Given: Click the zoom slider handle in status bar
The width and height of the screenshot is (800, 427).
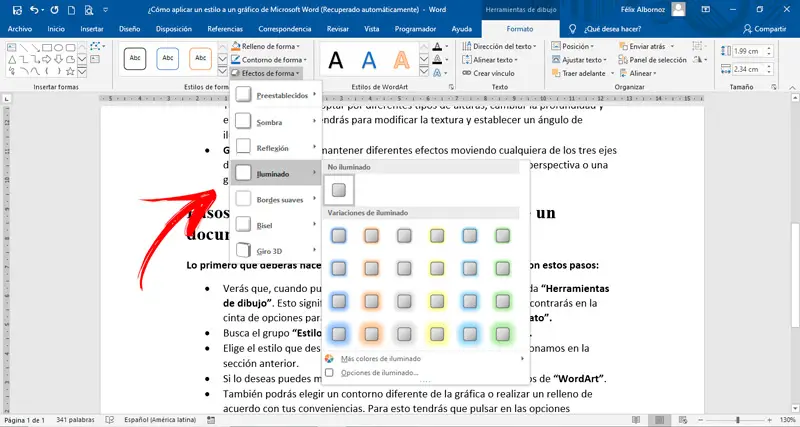Looking at the screenshot, I should [x=738, y=420].
